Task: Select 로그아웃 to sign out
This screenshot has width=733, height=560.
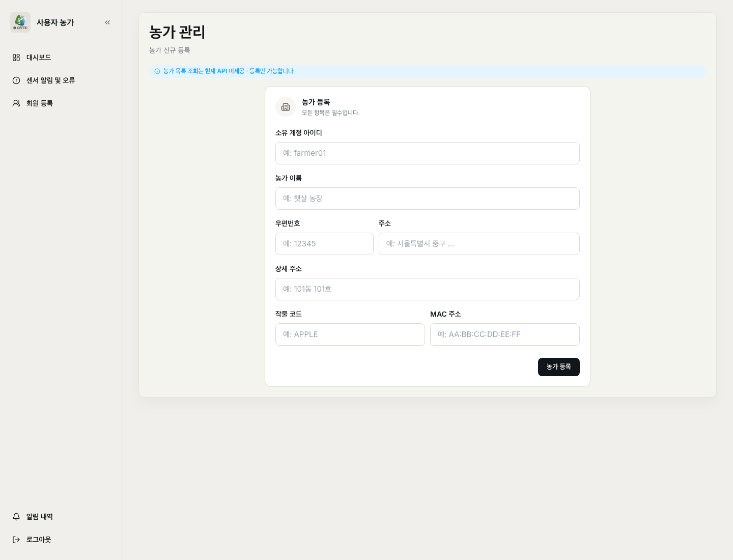Action: [61, 540]
